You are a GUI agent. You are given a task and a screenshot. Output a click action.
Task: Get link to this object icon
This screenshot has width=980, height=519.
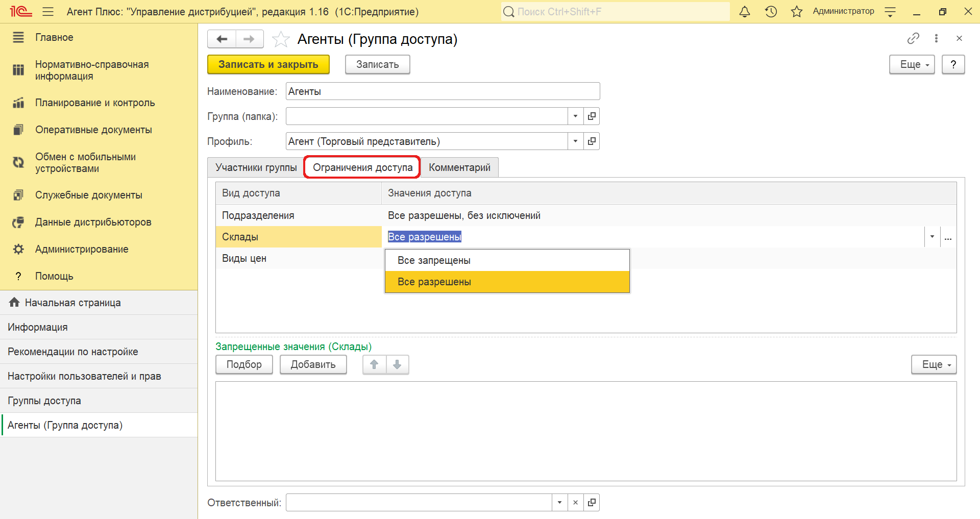click(913, 38)
